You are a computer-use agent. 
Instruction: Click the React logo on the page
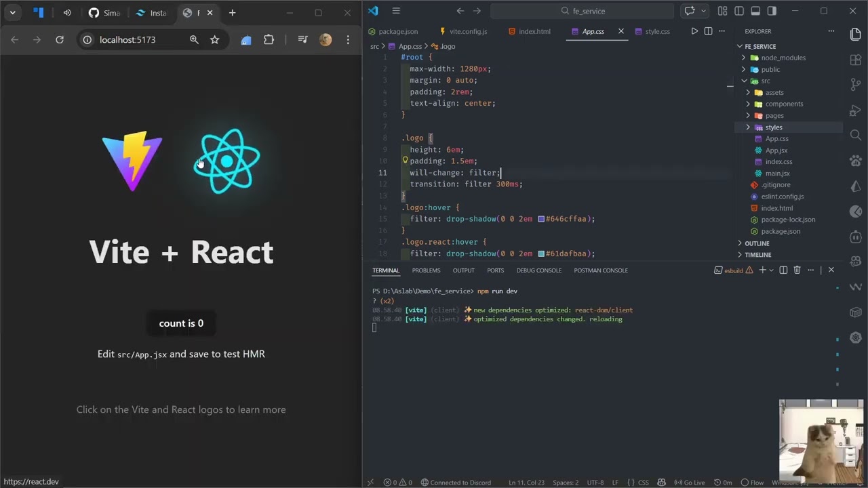[x=226, y=161]
